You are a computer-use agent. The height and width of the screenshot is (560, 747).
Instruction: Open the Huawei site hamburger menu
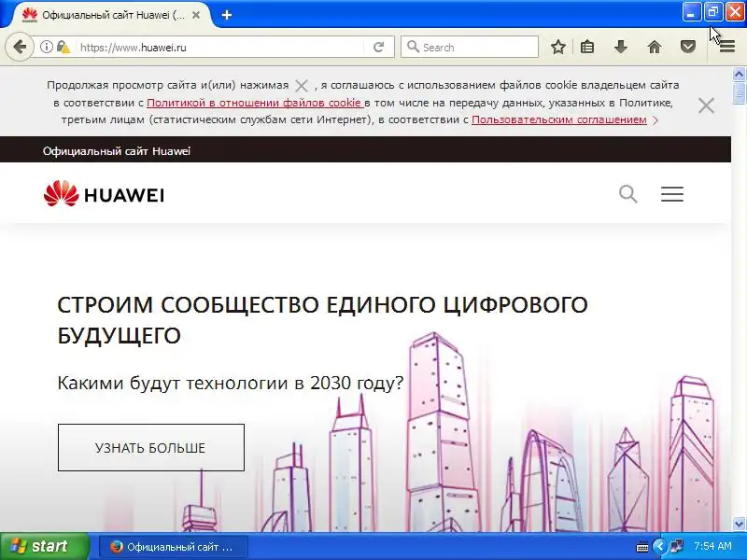(672, 194)
